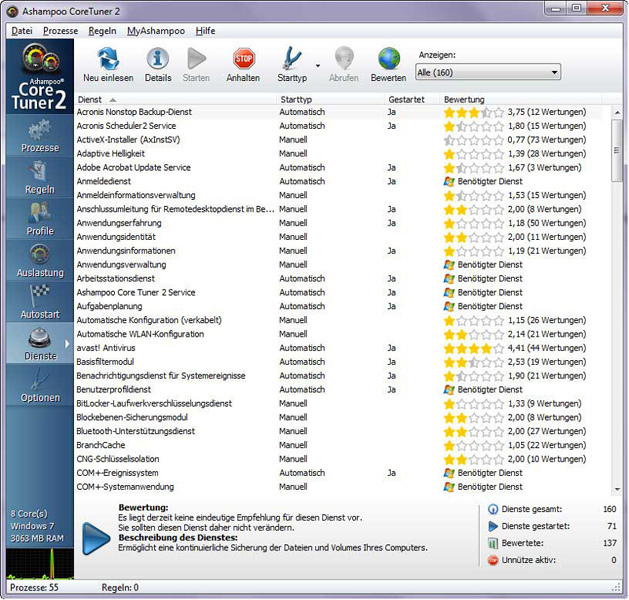Click the scrollbar down arrow
Viewport: 629px width, 600px height.
click(617, 489)
